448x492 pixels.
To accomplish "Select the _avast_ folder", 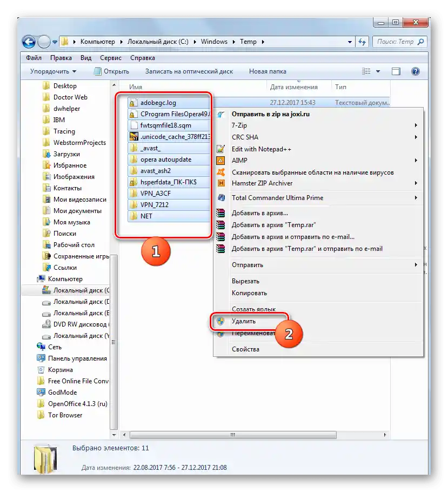I will tap(169, 148).
